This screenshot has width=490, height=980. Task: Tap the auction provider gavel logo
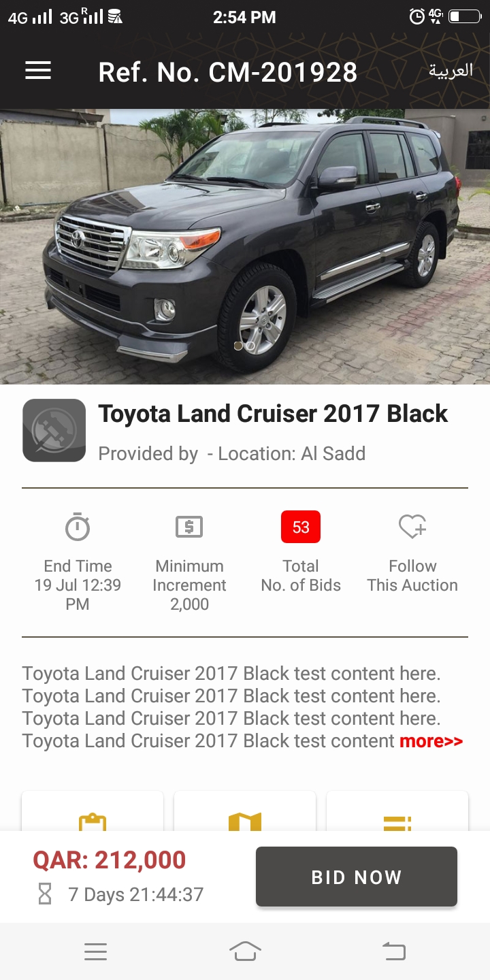pos(54,430)
